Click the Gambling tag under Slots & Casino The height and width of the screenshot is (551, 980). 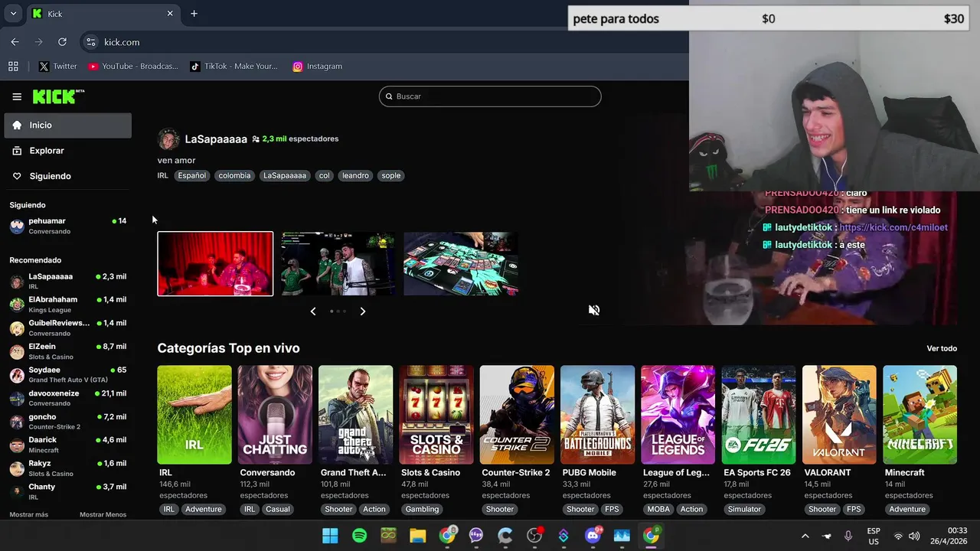click(422, 509)
